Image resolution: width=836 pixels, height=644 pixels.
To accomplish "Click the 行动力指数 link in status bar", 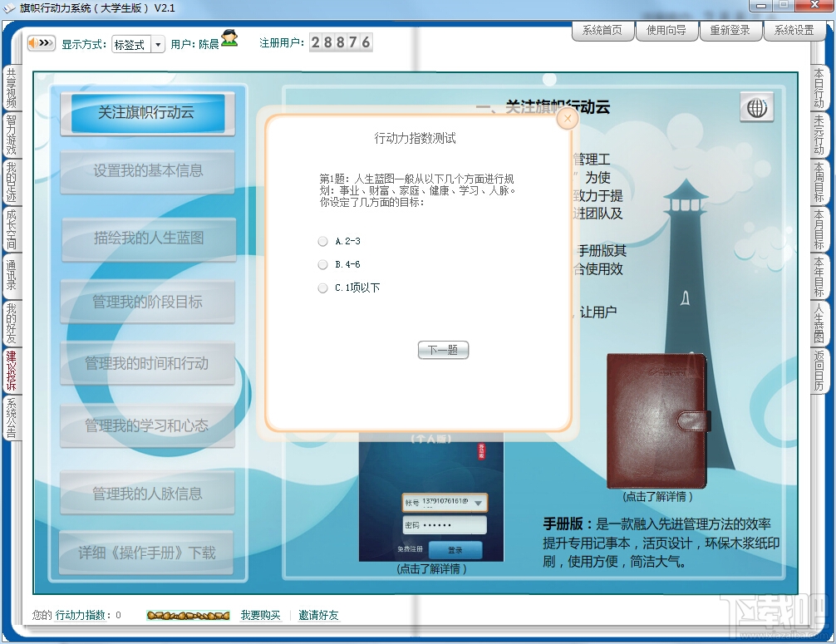I will tap(80, 615).
